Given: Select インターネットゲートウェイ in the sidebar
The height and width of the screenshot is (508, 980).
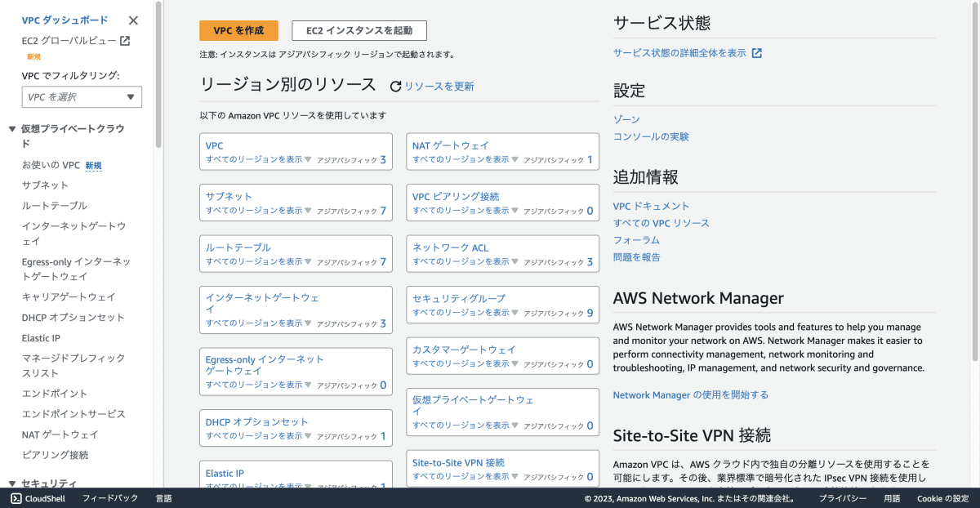Looking at the screenshot, I should point(74,234).
